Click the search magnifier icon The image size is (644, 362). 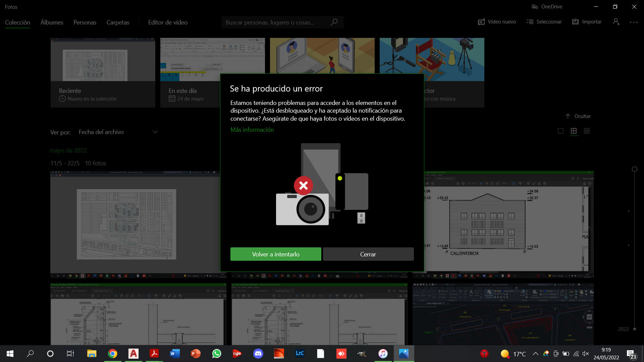334,22
